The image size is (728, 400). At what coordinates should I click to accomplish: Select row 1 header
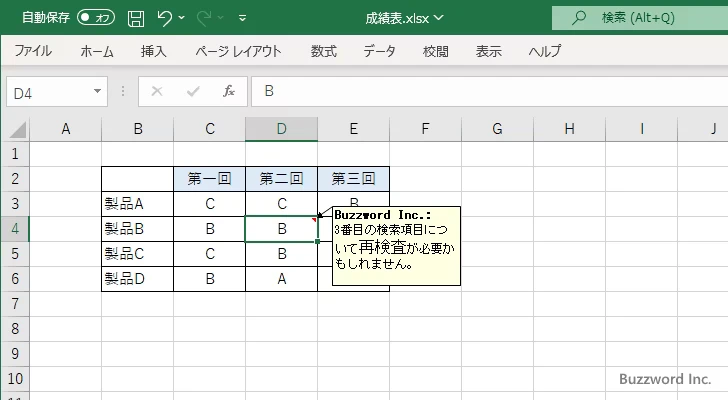[15, 154]
